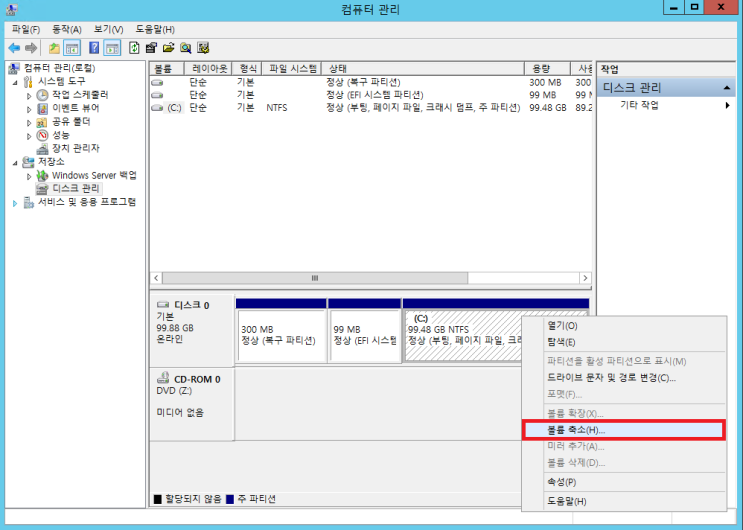Click the open folder toolbar icon
This screenshot has width=743, height=530.
point(168,48)
